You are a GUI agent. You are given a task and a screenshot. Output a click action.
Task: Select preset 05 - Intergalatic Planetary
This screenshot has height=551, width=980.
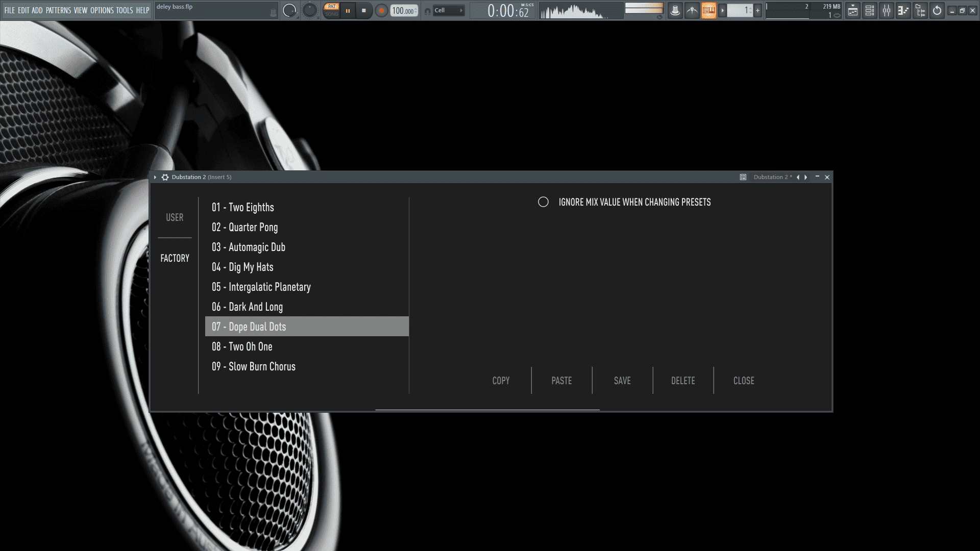(x=307, y=287)
